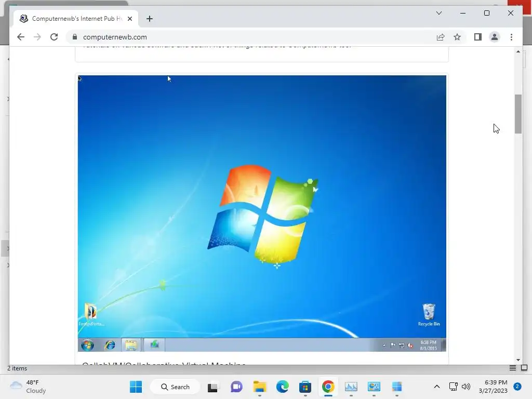Select the Computernewb's Internet Pub tab
The width and height of the screenshot is (532, 399).
pos(76,19)
